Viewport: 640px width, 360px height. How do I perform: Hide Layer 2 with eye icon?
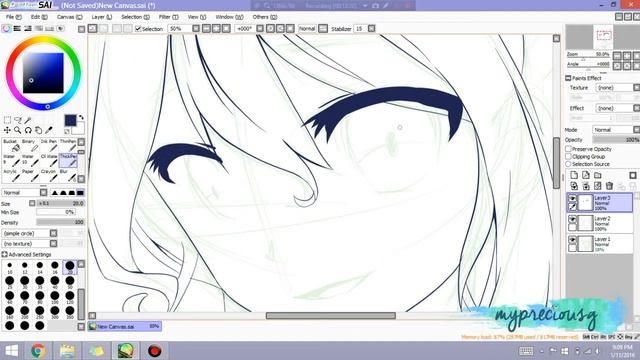point(572,219)
